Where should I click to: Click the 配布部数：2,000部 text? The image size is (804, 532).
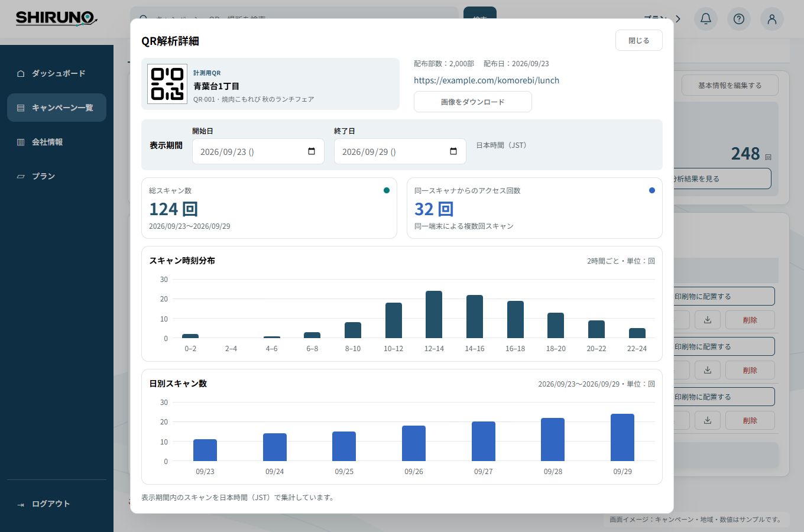444,64
